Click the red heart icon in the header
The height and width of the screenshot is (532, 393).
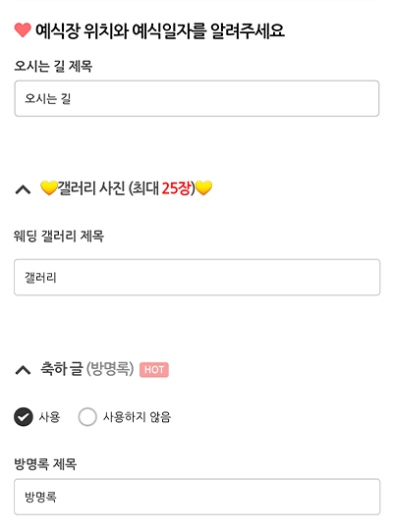(23, 29)
